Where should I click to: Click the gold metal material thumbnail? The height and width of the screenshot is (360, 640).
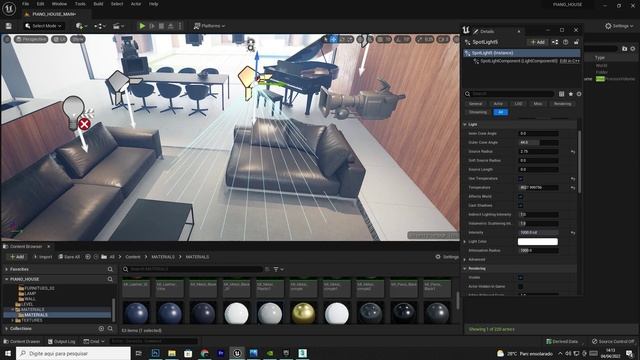pyautogui.click(x=303, y=313)
